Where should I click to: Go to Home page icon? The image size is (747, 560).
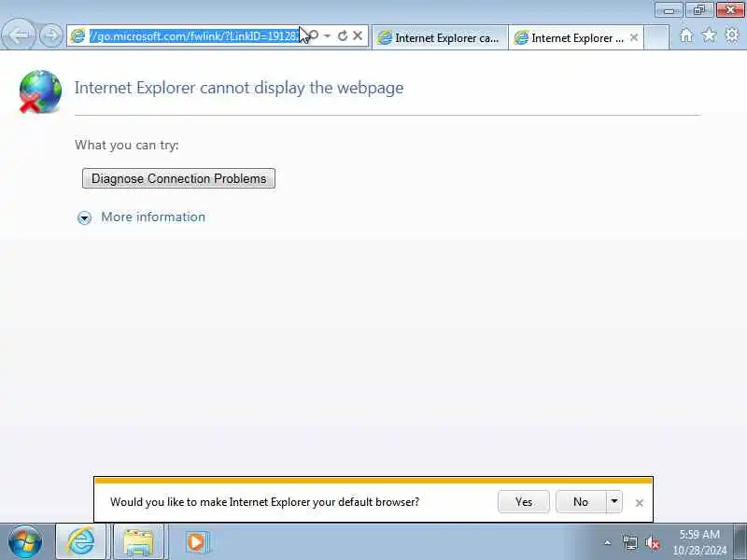686,35
